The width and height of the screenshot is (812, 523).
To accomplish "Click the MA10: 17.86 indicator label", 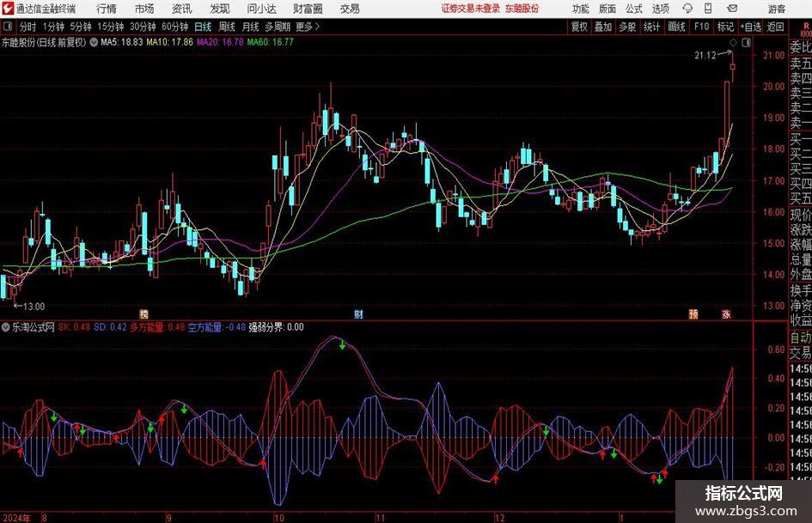I will pos(169,42).
